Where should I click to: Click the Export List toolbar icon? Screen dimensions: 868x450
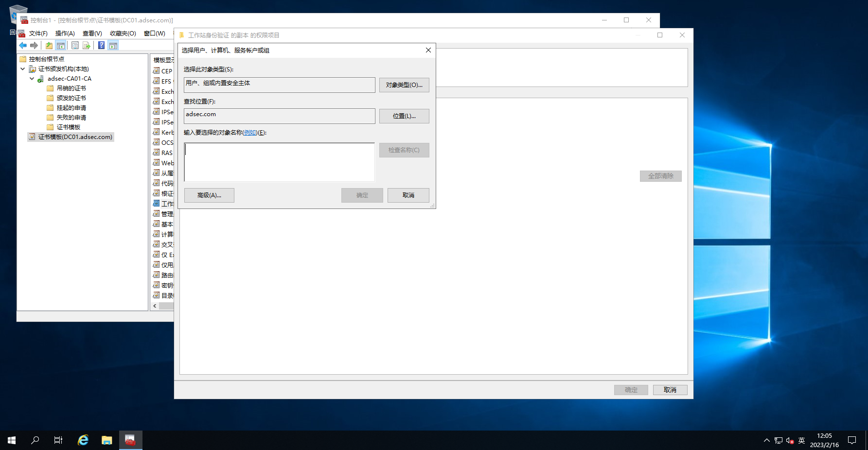click(x=87, y=46)
